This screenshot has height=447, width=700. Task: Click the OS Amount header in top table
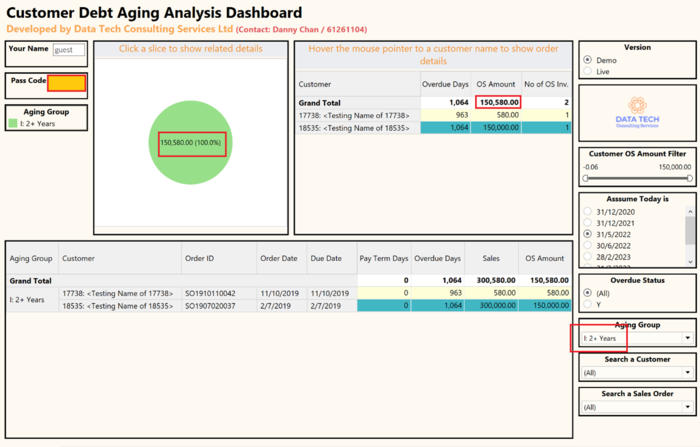[494, 85]
